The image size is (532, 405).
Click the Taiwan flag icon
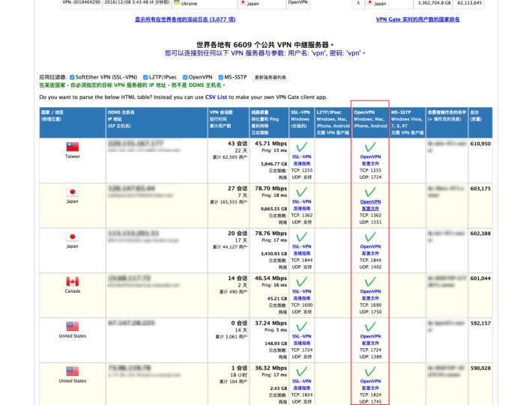point(72,147)
